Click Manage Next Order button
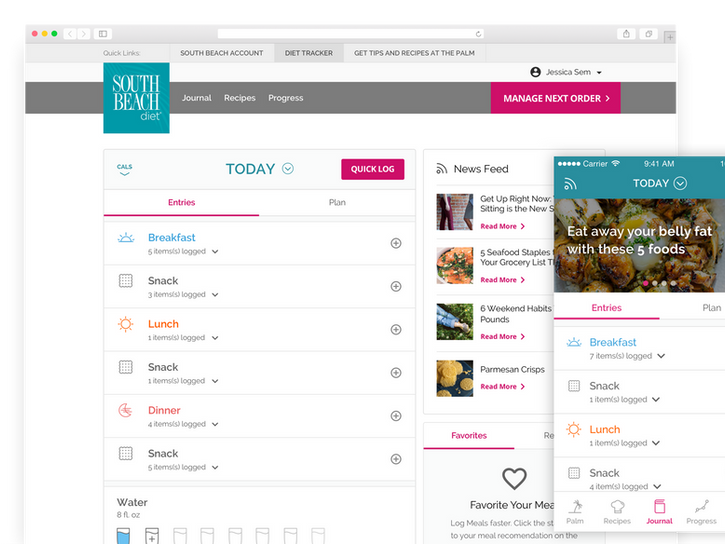The height and width of the screenshot is (544, 725). pyautogui.click(x=556, y=98)
